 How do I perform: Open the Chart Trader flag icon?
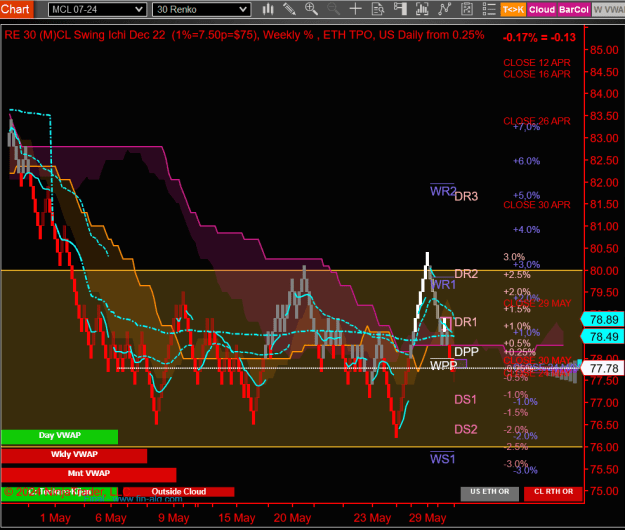[400, 9]
